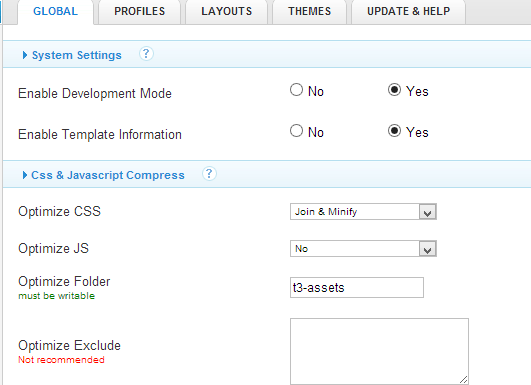
Task: Click the Enable Template Information label
Action: tap(100, 134)
